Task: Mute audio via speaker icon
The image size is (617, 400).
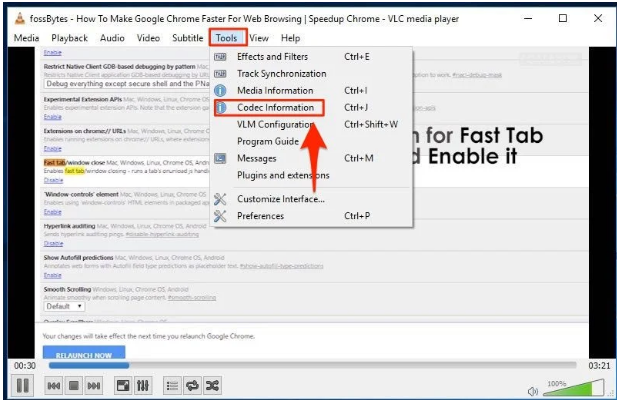Action: coord(533,391)
